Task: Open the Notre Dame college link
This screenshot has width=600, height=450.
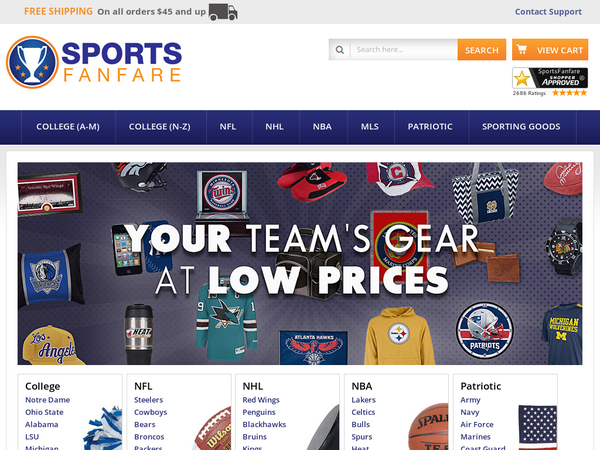Action: coord(47,400)
